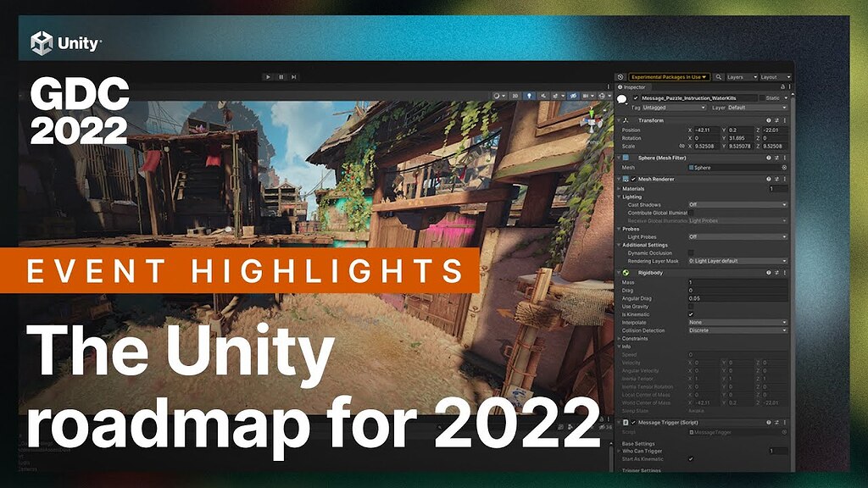Click the Rigidbody component help icon
This screenshot has height=488, width=868.
point(768,272)
